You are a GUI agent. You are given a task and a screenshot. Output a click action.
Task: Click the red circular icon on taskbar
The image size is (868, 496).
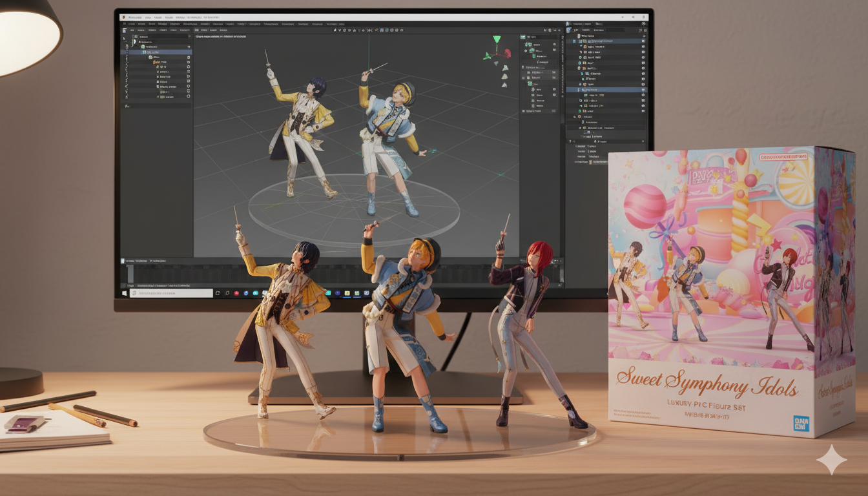(236, 293)
